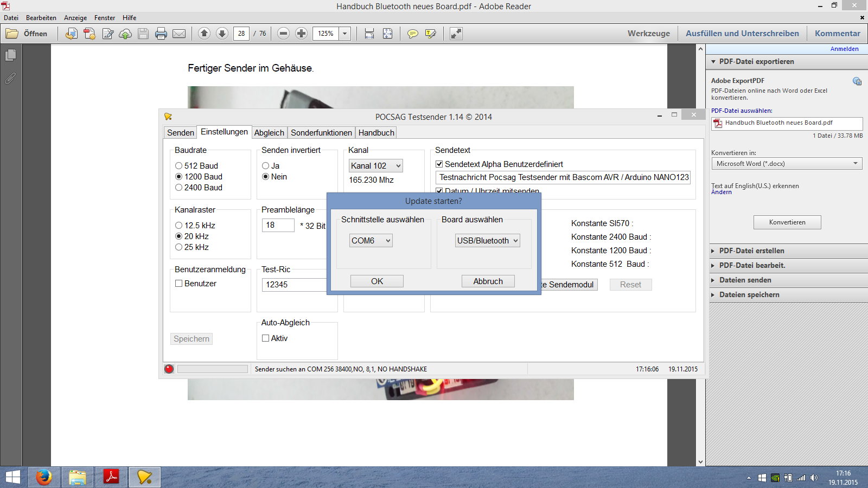Go to previous page using up arrow
Viewport: 868px width, 488px height.
coord(204,34)
